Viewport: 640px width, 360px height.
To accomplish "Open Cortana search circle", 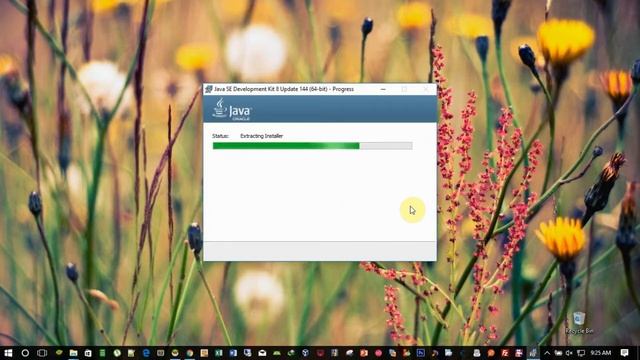I will (x=25, y=353).
